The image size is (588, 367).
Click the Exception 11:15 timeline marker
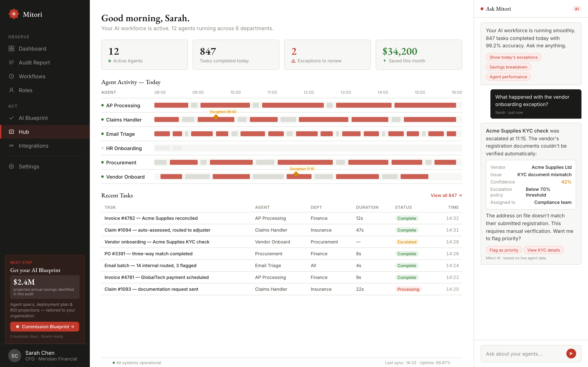point(296,174)
